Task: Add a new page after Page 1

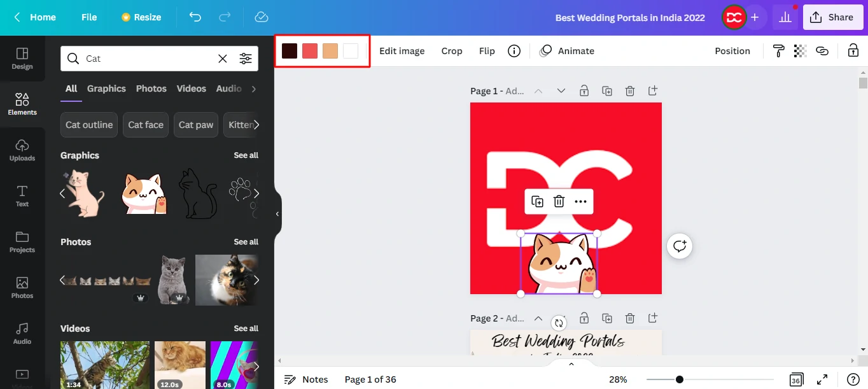Action: [x=653, y=91]
